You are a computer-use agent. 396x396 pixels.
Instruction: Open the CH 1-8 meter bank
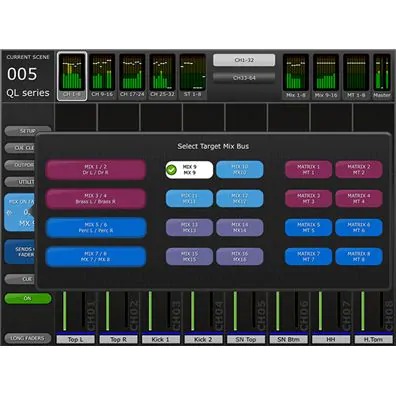coord(72,76)
